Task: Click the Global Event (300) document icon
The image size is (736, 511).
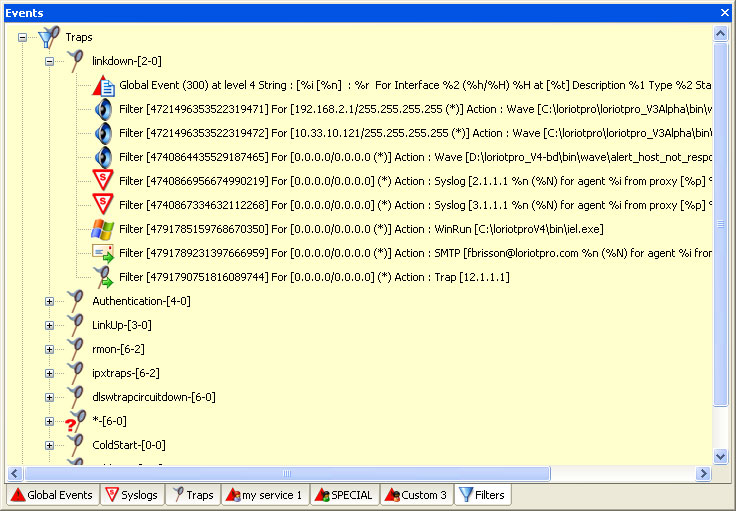Action: click(103, 85)
